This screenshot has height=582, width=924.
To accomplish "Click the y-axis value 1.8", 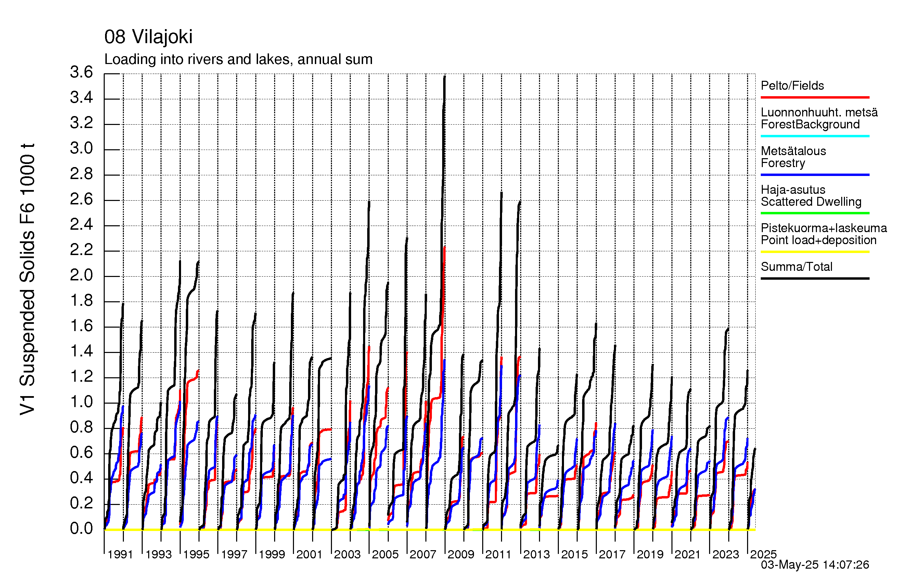I will [81, 301].
